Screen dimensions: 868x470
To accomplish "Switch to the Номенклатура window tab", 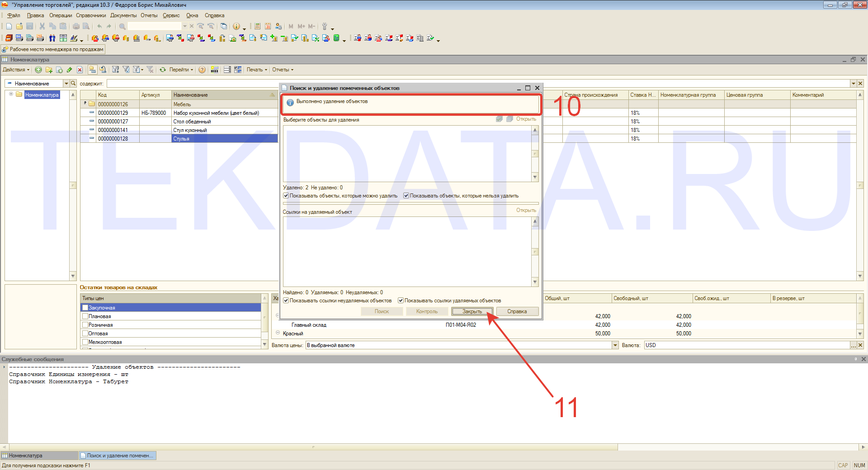I will 39,456.
